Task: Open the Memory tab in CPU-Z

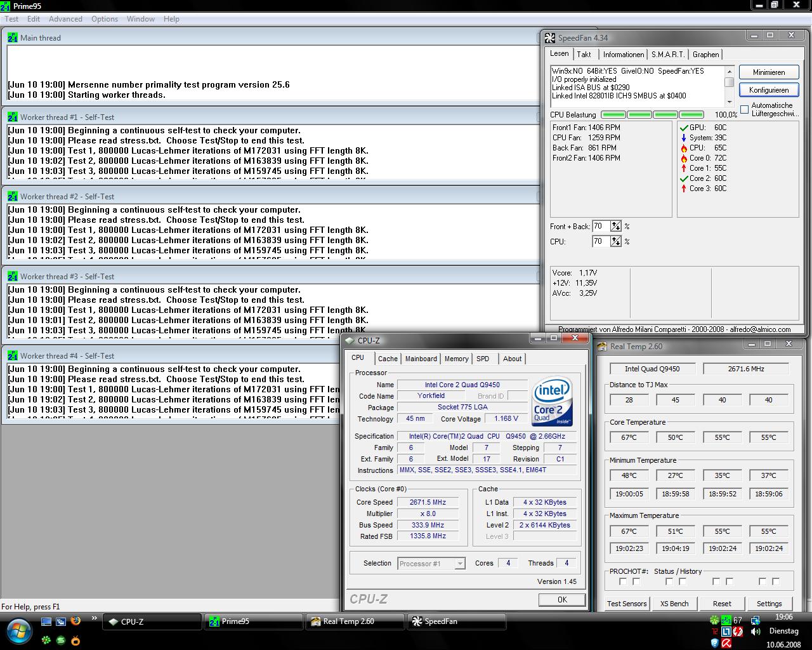Action: [x=456, y=359]
